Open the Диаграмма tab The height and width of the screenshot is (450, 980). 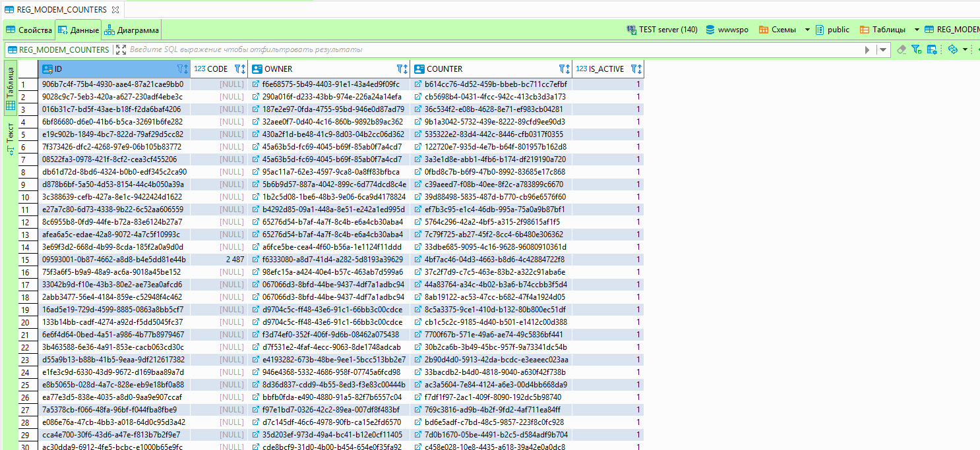(x=131, y=30)
